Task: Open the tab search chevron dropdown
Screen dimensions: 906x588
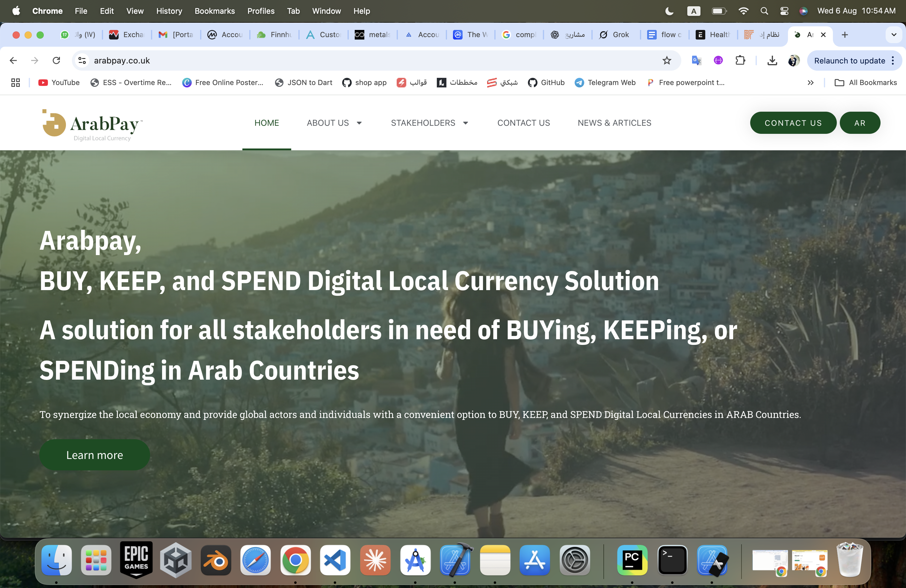Action: point(894,35)
